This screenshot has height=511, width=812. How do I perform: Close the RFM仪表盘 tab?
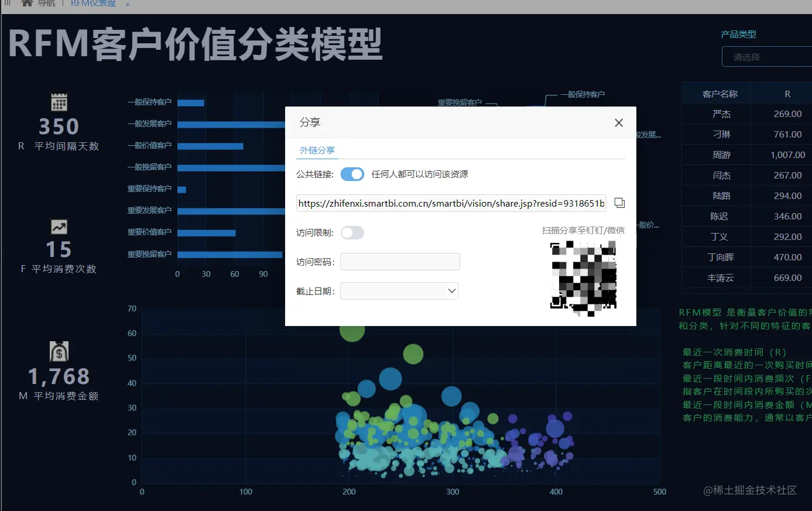click(126, 4)
